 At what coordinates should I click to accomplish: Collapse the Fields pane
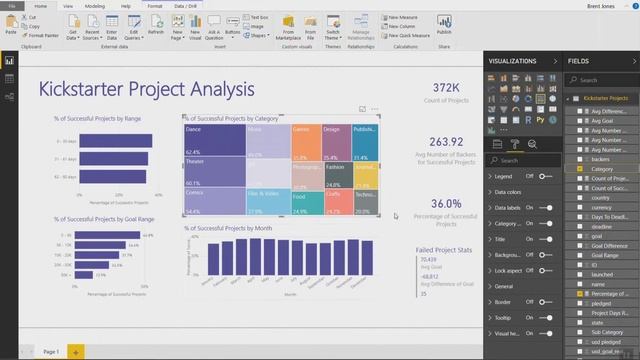click(x=634, y=61)
